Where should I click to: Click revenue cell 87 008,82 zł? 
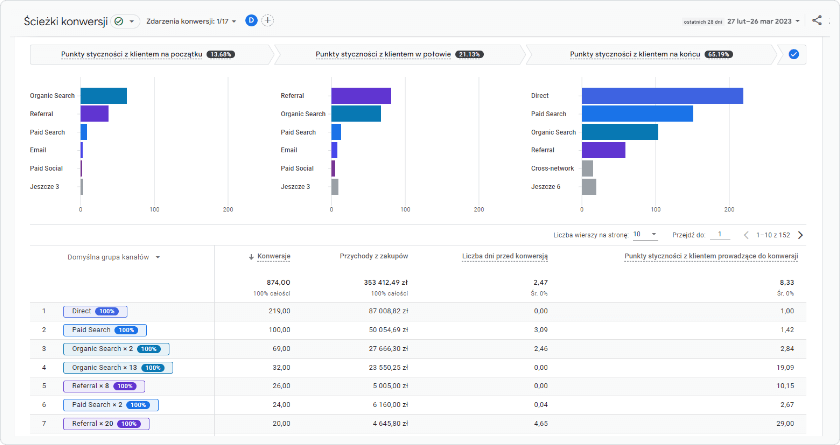coord(388,311)
